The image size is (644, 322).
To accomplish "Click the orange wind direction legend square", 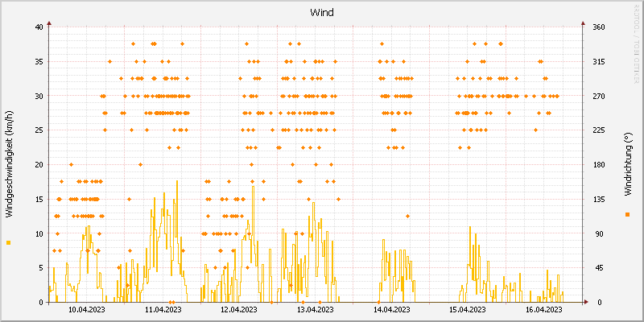I will pyautogui.click(x=627, y=214).
